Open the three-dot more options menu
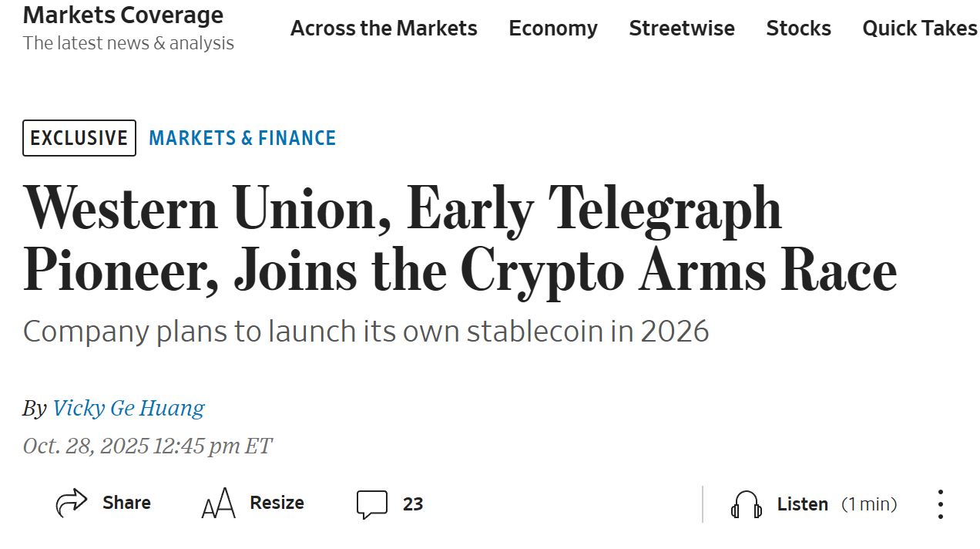The height and width of the screenshot is (549, 980). tap(940, 504)
